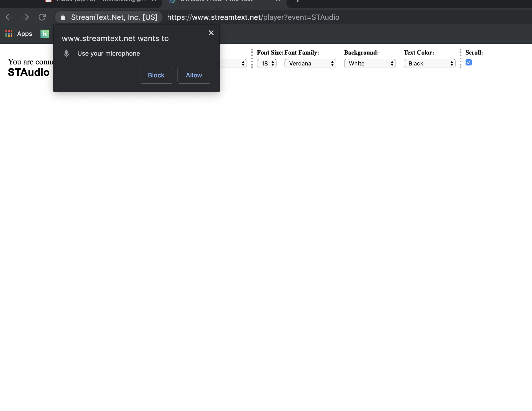Disable the Scroll checkbox
The width and height of the screenshot is (532, 411).
click(469, 62)
